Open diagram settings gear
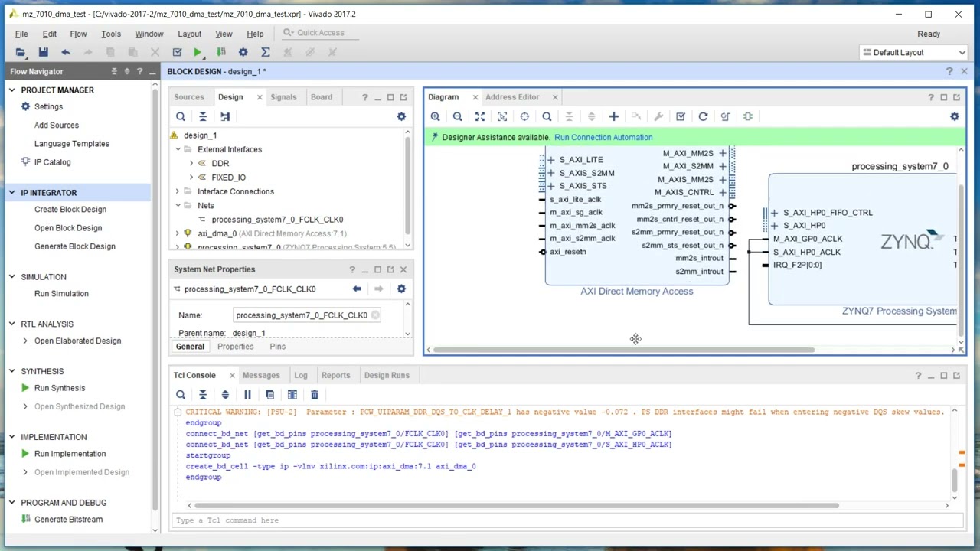The width and height of the screenshot is (980, 551). point(954,116)
